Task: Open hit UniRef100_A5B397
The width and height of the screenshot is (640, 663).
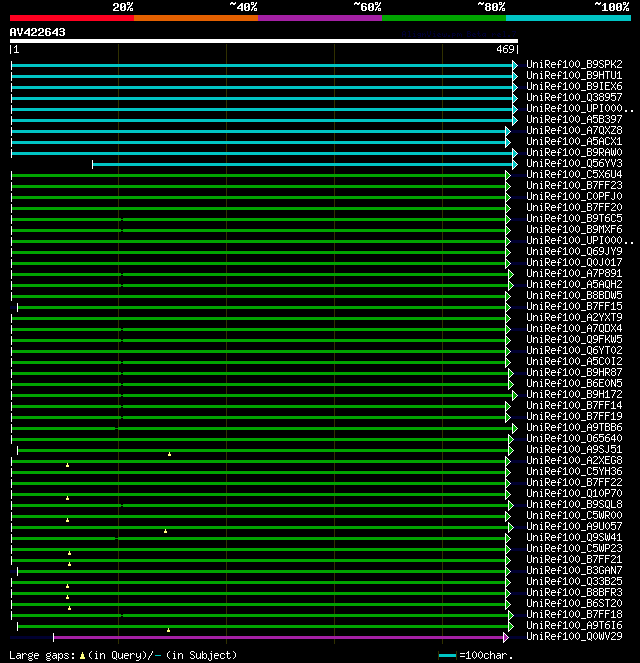Action: point(574,119)
